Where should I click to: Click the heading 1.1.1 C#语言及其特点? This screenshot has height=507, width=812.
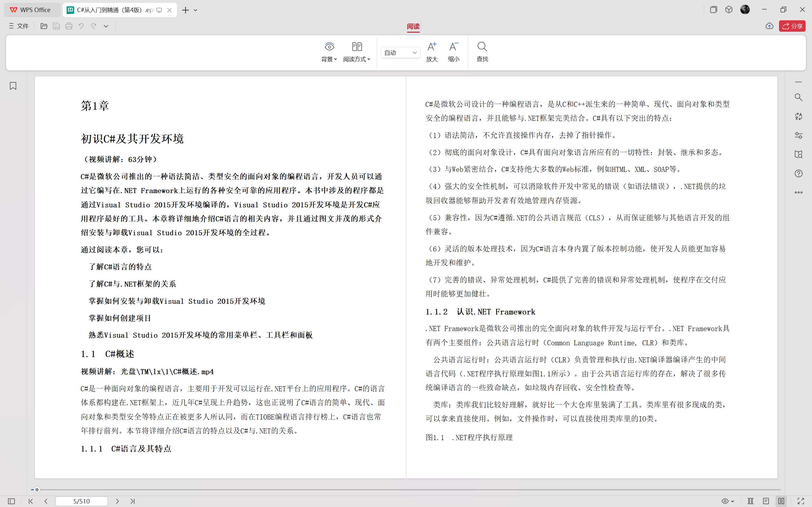tap(126, 449)
